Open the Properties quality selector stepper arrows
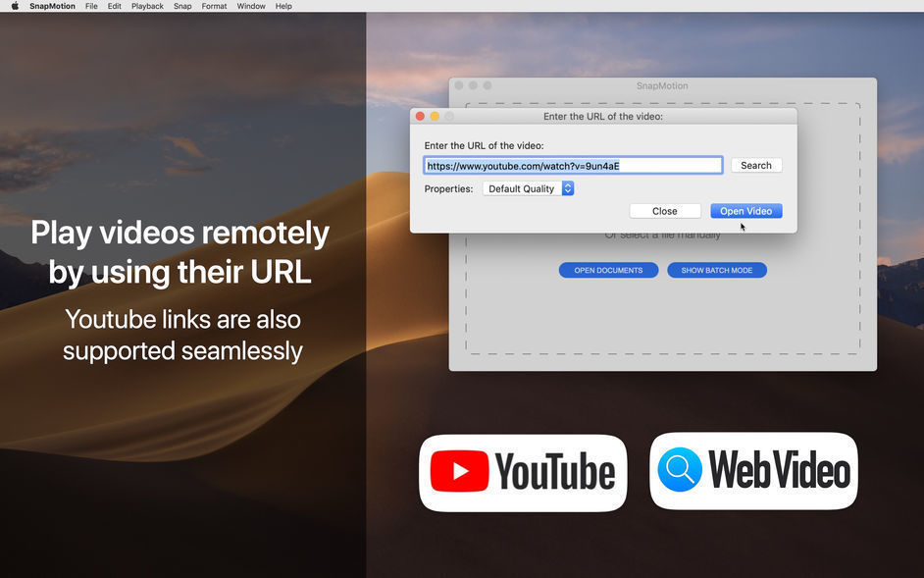 pyautogui.click(x=567, y=187)
